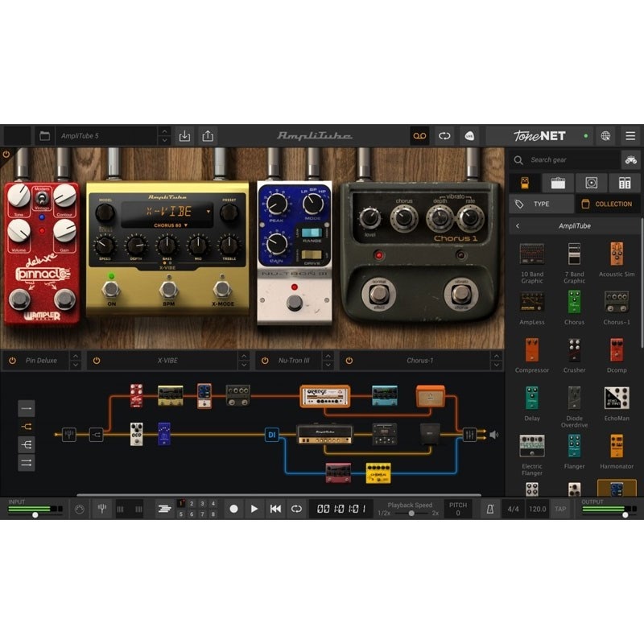The width and height of the screenshot is (644, 644).
Task: Toggle the transport loop button
Action: [296, 510]
